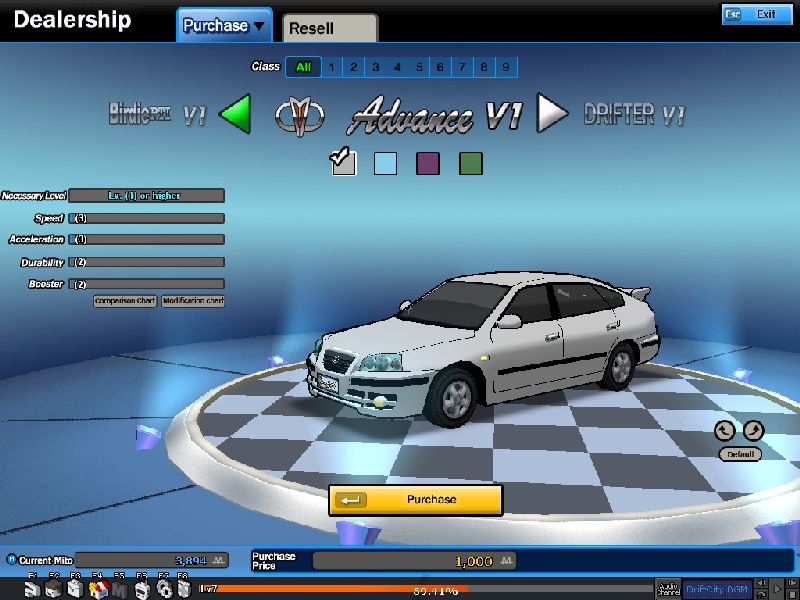This screenshot has width=800, height=600.
Task: Click the F4 house shortcut icon
Action: tap(98, 589)
